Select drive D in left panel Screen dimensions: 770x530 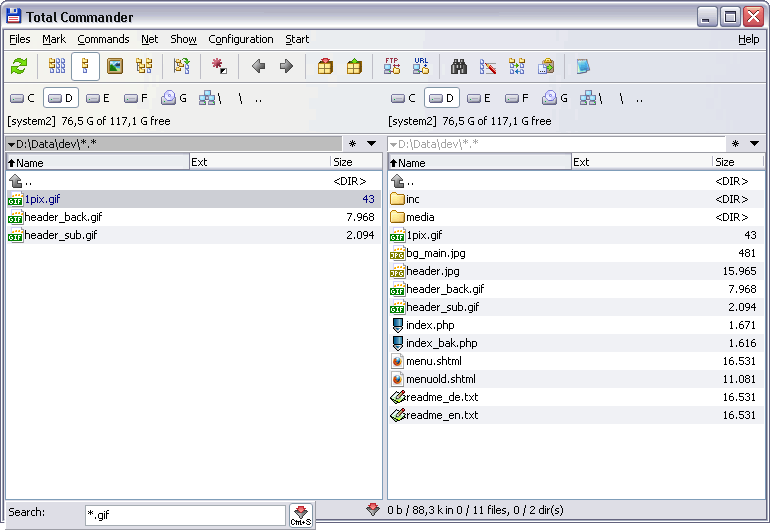pos(61,98)
